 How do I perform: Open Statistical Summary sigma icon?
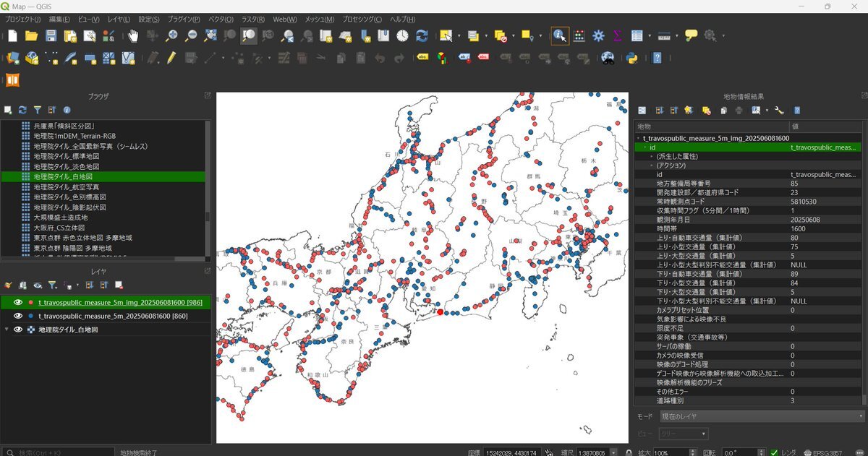[618, 35]
